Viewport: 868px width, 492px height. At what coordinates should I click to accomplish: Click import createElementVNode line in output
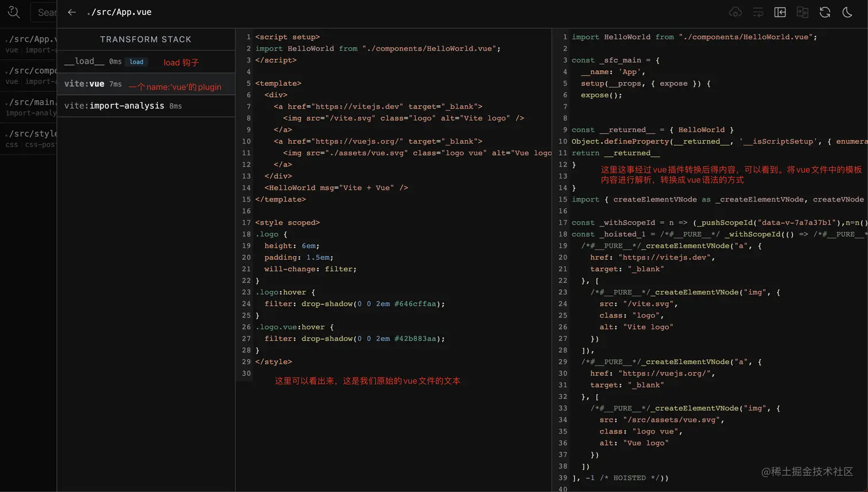click(718, 199)
